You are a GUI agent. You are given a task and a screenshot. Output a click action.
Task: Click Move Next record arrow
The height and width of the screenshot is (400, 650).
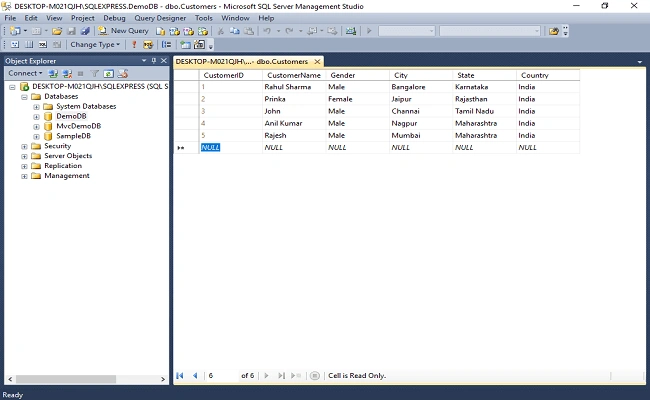pyautogui.click(x=266, y=376)
